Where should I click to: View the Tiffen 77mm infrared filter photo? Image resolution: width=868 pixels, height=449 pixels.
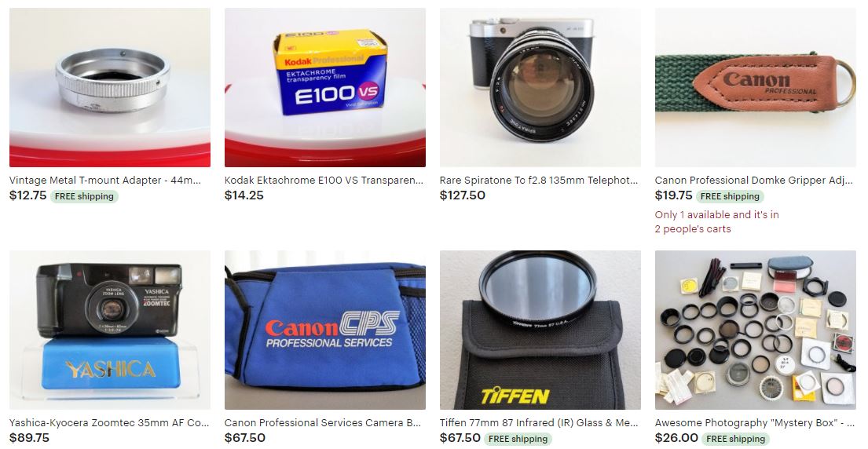(x=540, y=330)
